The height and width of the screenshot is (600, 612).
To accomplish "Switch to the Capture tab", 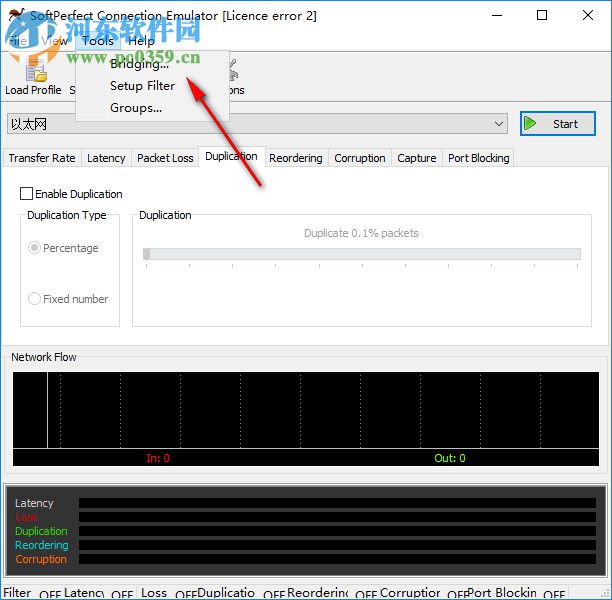I will [x=417, y=158].
